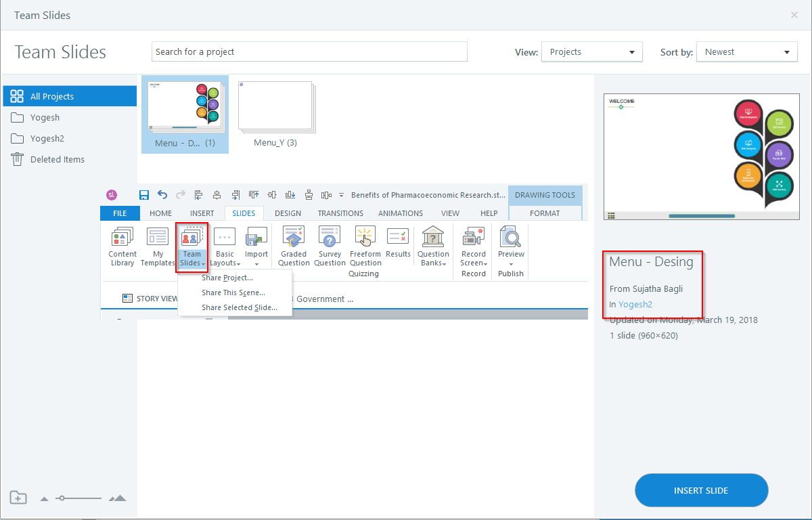
Task: Choose Share This Scene... from the menu
Action: pos(235,292)
